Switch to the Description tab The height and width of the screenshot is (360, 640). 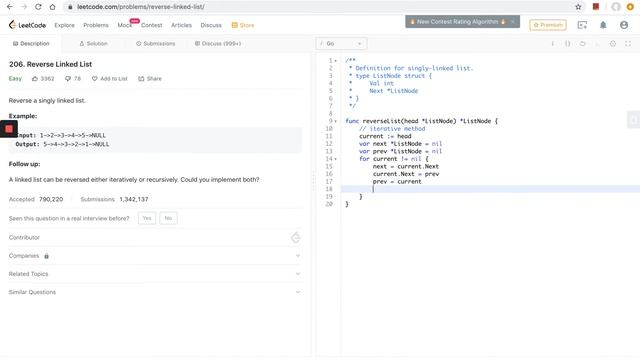[31, 44]
